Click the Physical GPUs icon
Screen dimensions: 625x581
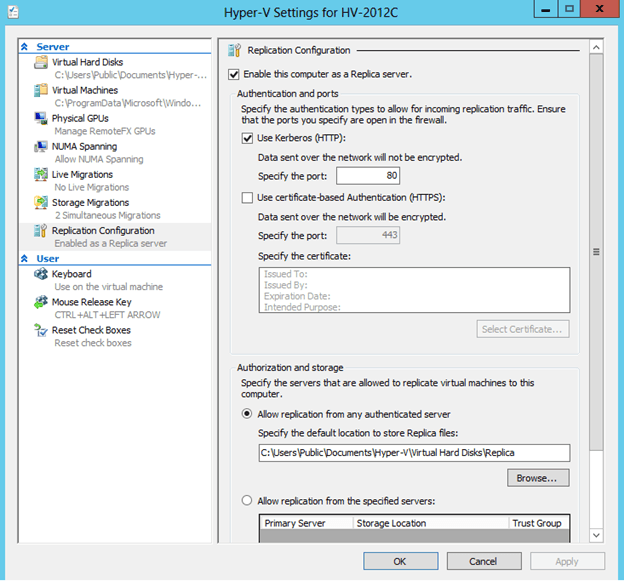coord(41,118)
